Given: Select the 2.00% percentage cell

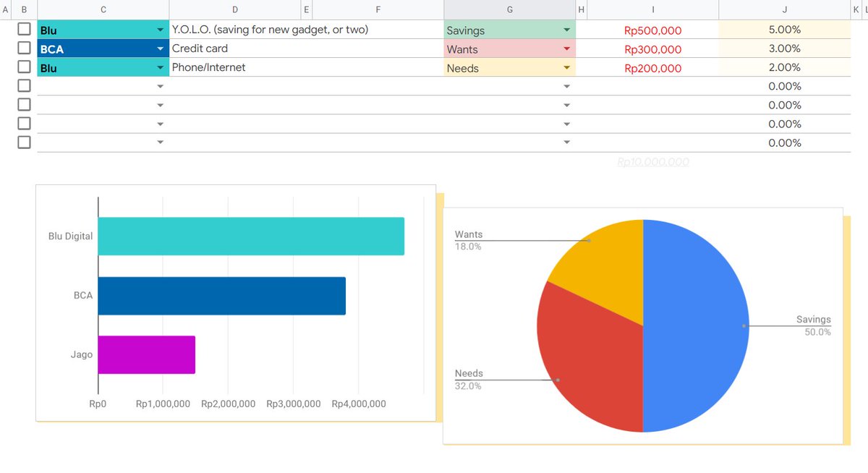Looking at the screenshot, I should (785, 67).
